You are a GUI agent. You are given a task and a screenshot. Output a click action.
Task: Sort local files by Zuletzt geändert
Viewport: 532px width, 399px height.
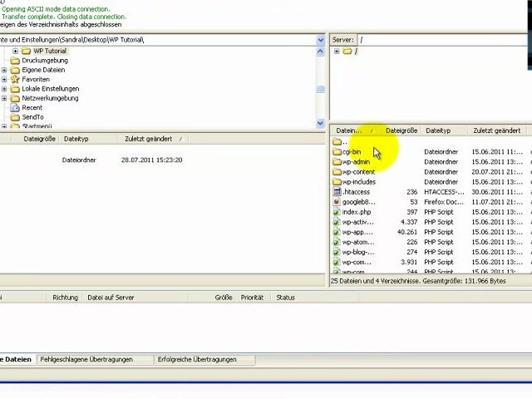click(148, 139)
